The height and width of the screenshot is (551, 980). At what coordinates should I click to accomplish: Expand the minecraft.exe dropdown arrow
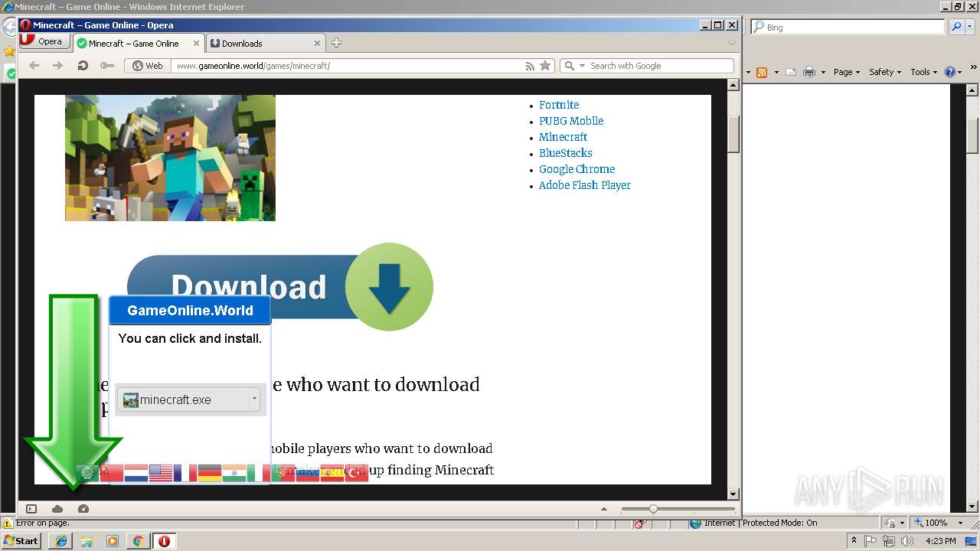tap(254, 399)
